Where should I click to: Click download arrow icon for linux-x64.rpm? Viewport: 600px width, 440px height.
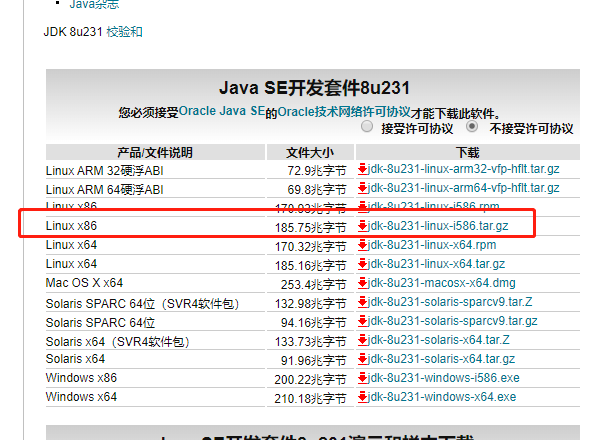tap(362, 245)
